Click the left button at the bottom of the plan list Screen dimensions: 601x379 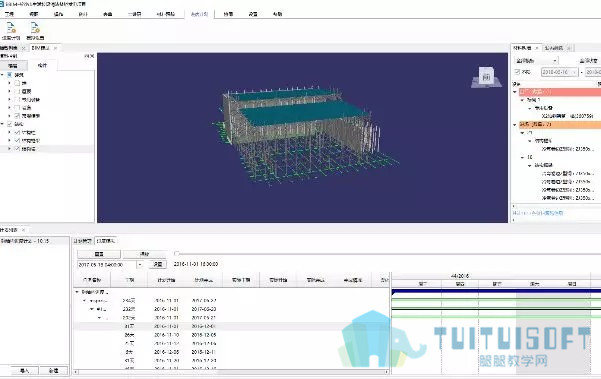tap(24, 371)
